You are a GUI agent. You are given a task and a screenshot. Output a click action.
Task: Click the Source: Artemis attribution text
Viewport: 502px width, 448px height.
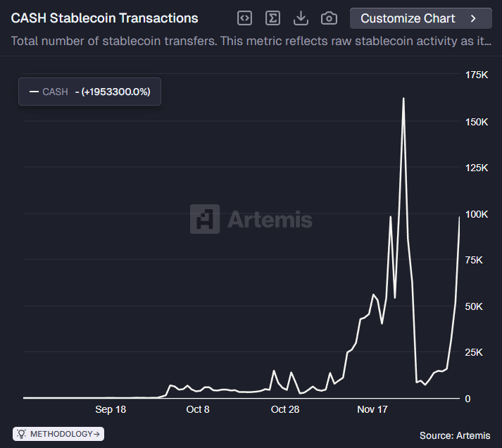[x=455, y=436]
